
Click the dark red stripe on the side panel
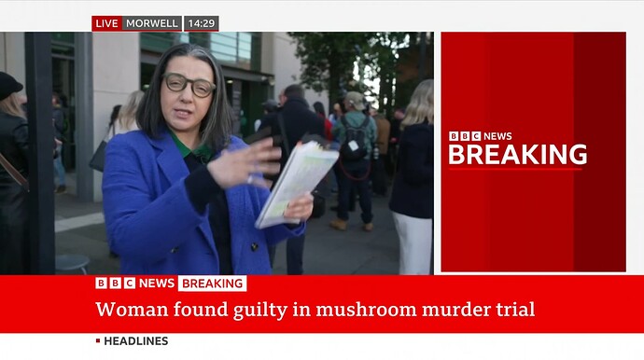pos(599,152)
